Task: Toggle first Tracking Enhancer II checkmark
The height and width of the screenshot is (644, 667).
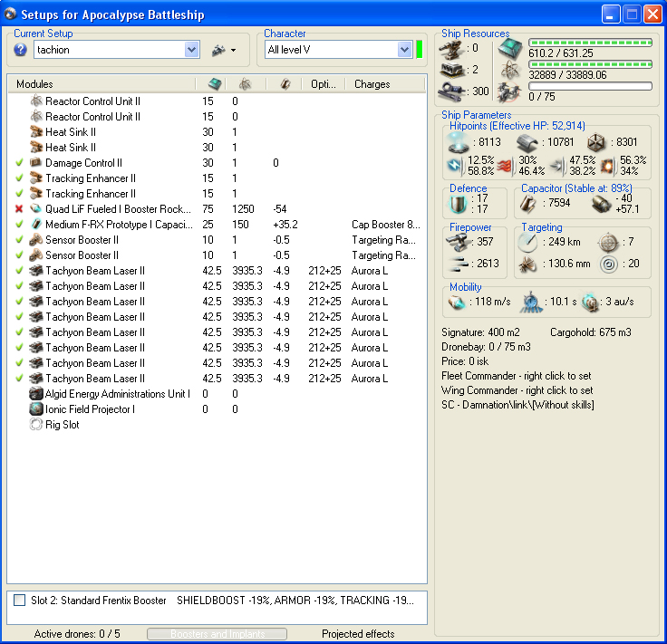Action: [19, 178]
